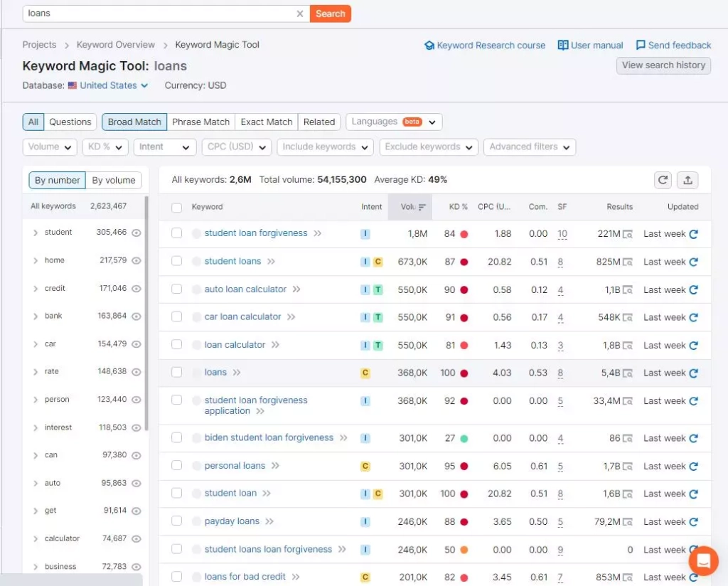
Task: Click the Keyword Research course cap icon
Action: point(429,46)
